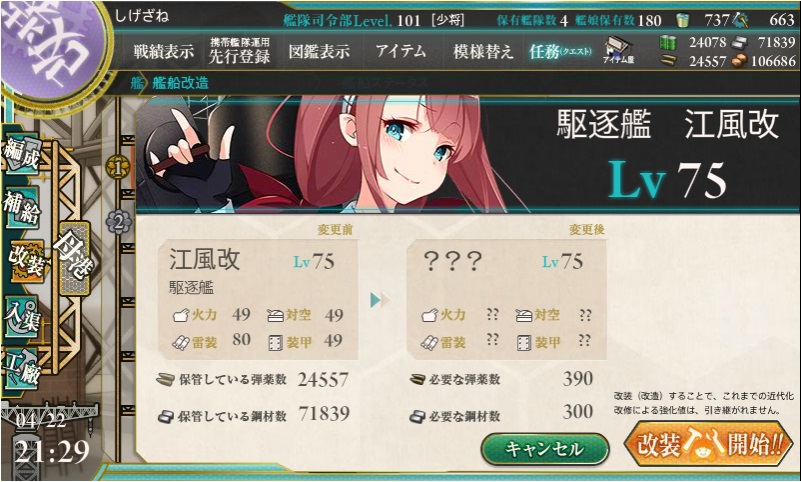Go to the 入渠 docking icon
Viewport: 801px width, 482px height.
tap(21, 316)
